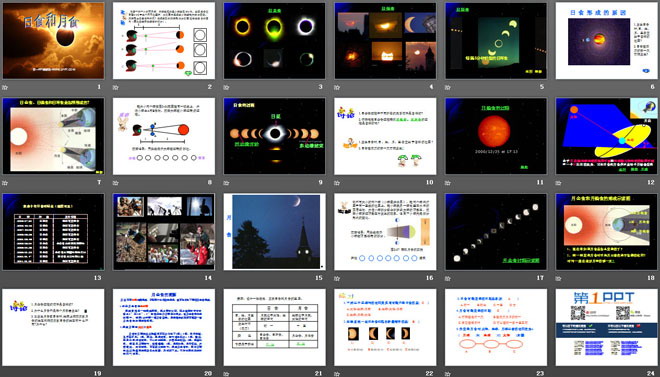Click the star icon below slide 8
Viewport: 660px width, 377px height.
116,183
